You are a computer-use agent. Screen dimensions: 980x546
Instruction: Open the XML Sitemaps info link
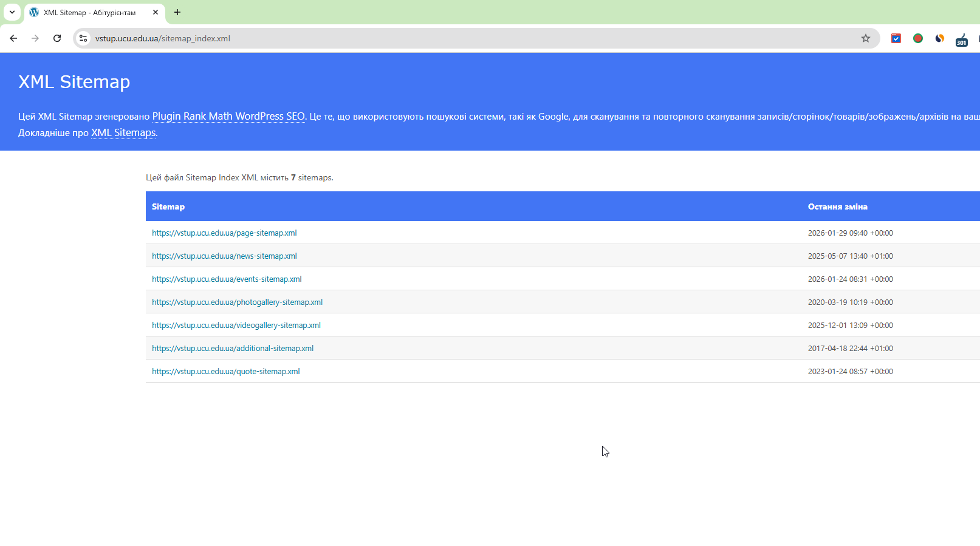123,132
